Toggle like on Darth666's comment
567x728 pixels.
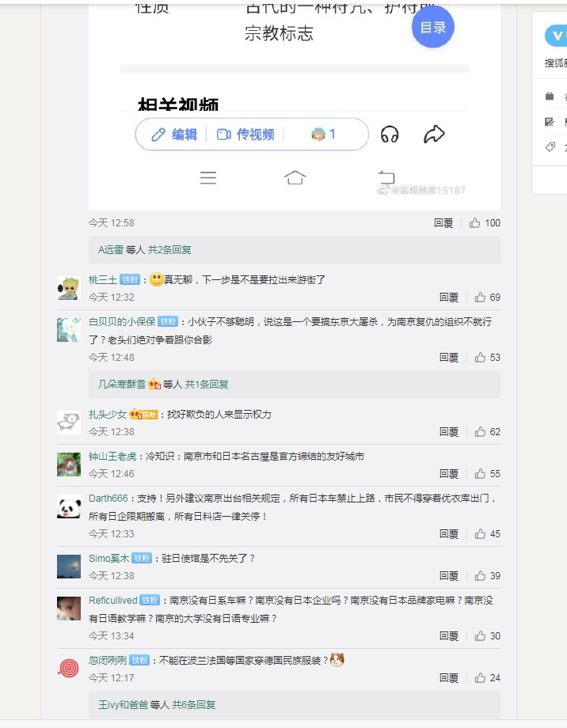coord(480,534)
